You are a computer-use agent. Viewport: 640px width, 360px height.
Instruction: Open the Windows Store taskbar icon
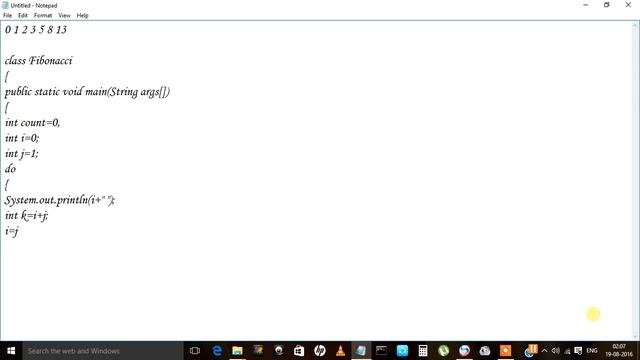click(299, 351)
